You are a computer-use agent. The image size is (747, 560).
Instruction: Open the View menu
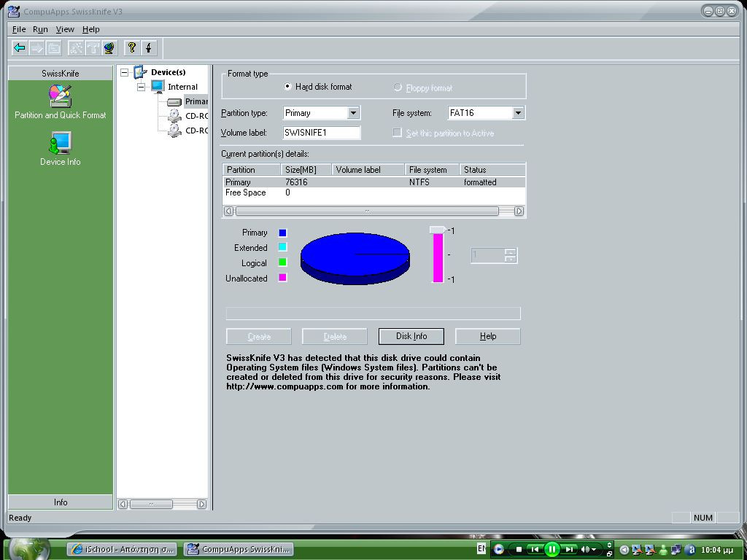coord(65,29)
